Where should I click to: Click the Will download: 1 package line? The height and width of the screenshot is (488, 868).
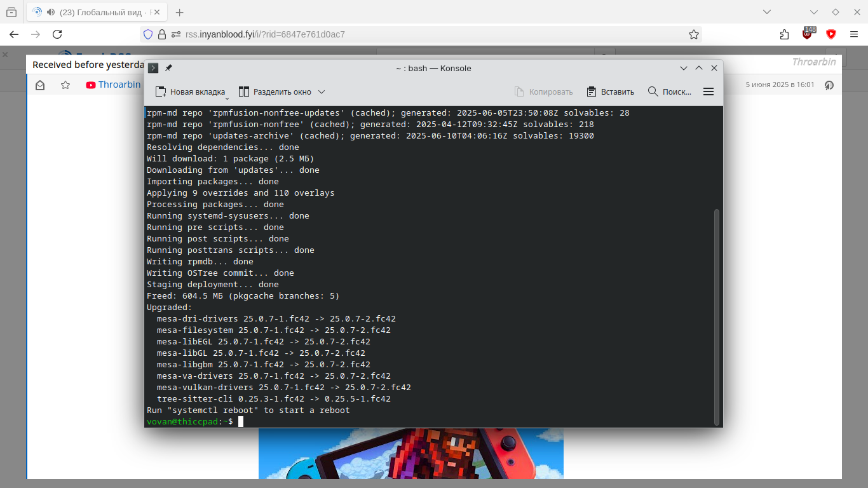[231, 159]
